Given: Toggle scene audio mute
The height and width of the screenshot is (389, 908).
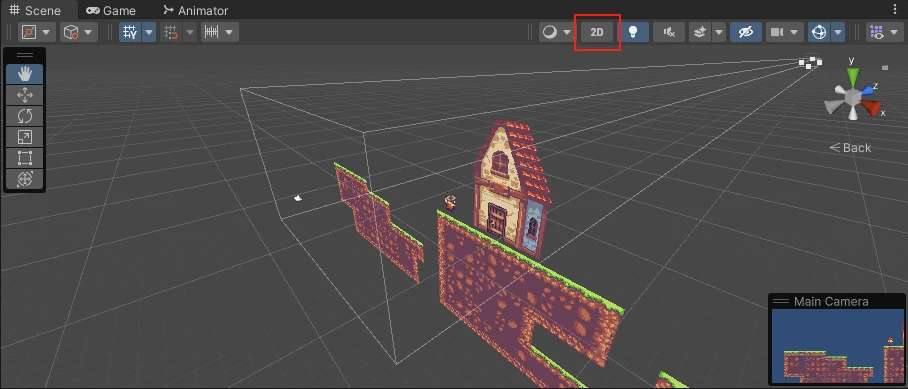Looking at the screenshot, I should point(669,32).
